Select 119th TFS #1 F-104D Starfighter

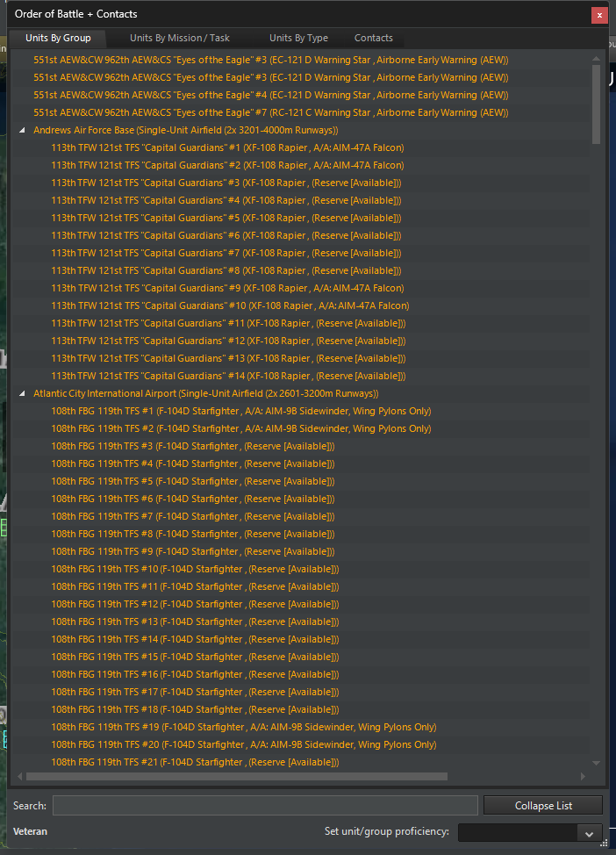click(241, 411)
